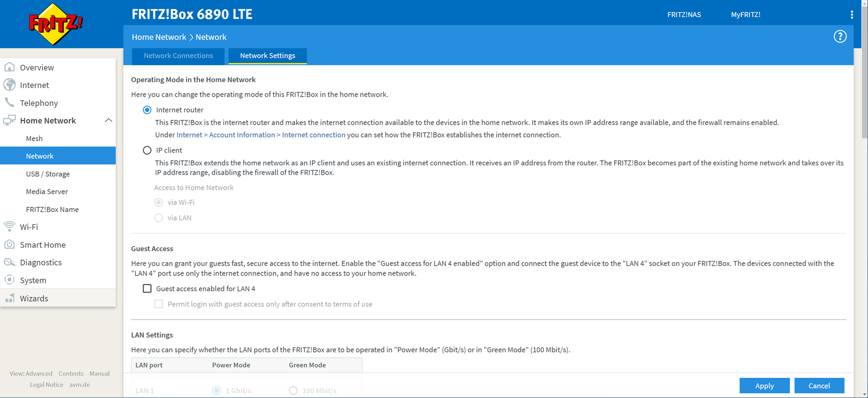
Task: Enable guest access for LAN 4
Action: click(147, 288)
